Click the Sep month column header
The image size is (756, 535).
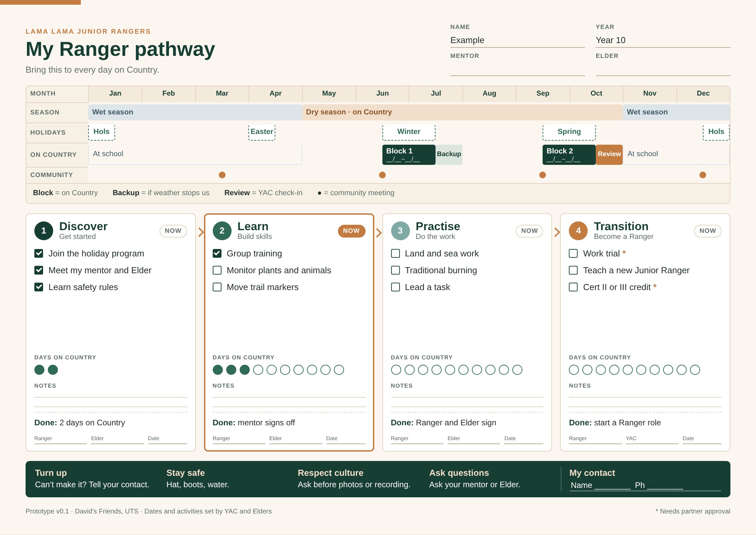click(543, 94)
